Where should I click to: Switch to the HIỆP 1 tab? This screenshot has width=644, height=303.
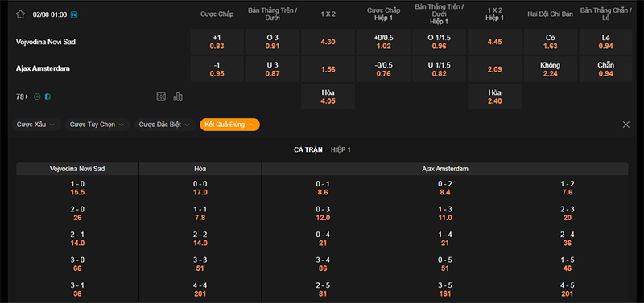tap(341, 150)
